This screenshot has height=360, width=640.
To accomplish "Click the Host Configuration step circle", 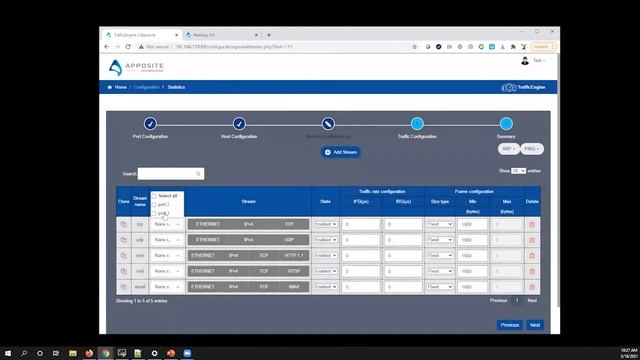I will point(239,123).
